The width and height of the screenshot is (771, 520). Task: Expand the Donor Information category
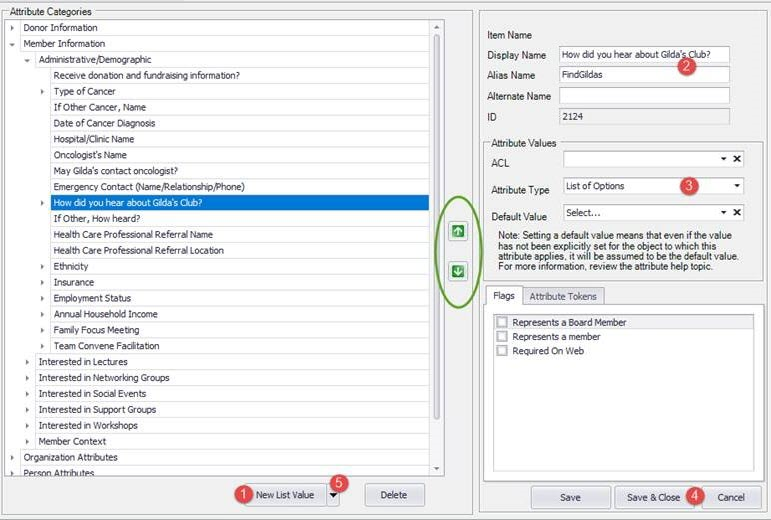coord(12,28)
